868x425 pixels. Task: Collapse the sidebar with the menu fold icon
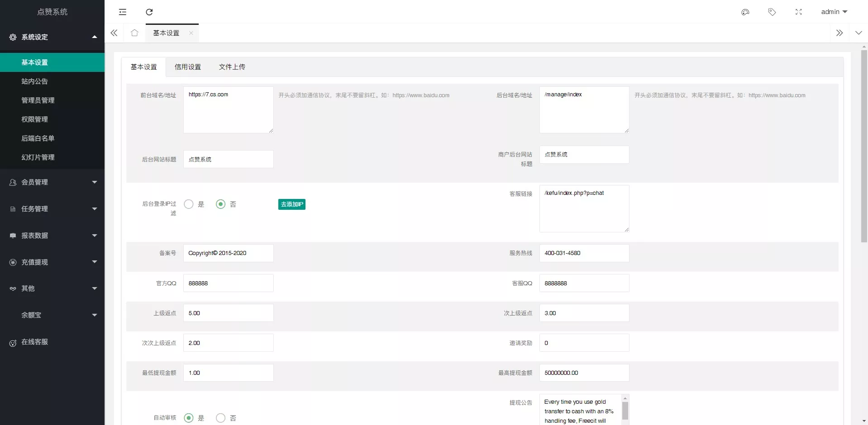[123, 12]
